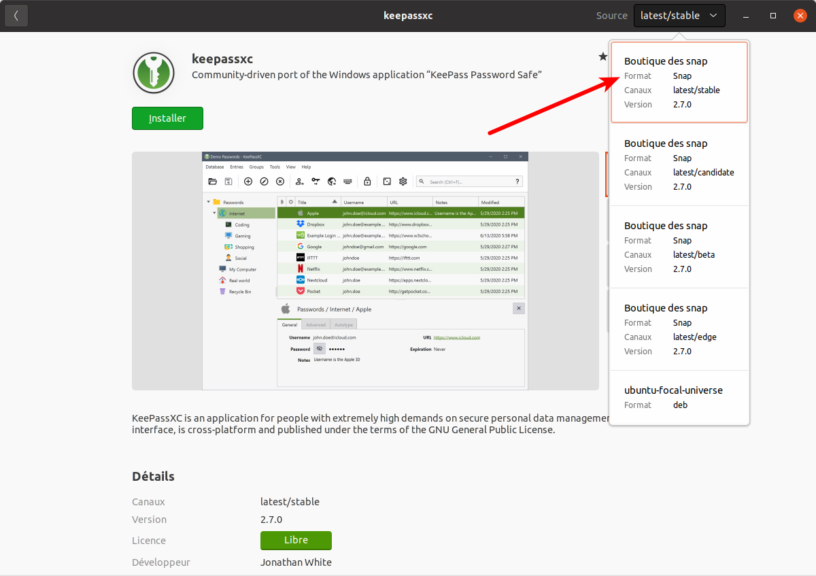This screenshot has width=816, height=576.
Task: Click the copy username toolbar icon
Action: 300,181
